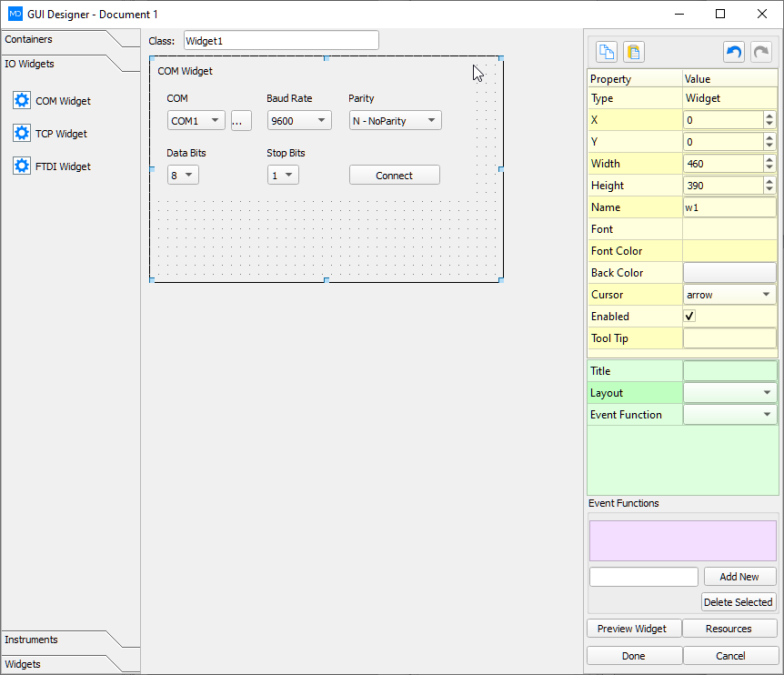Select the TCP Widget gear icon
This screenshot has height=675, width=784.
[x=22, y=134]
